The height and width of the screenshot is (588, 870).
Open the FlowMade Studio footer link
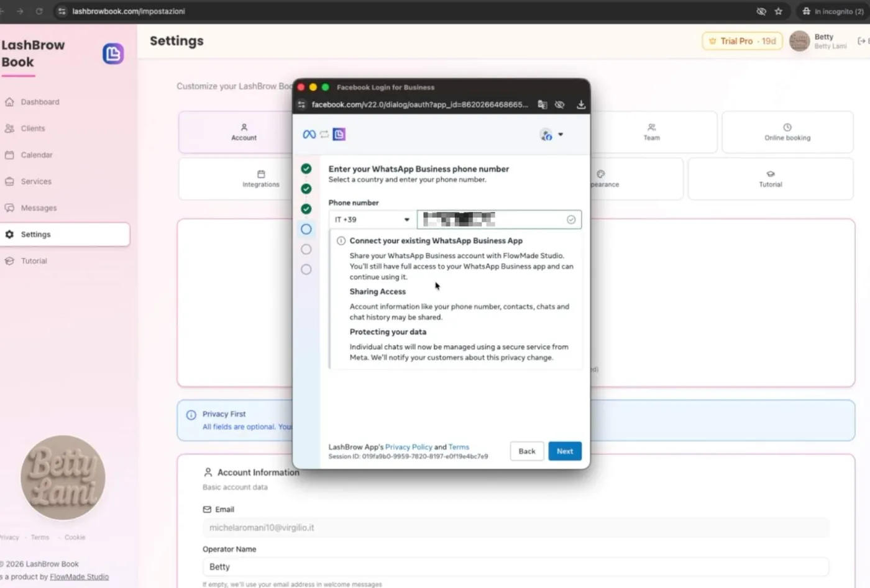(x=79, y=577)
